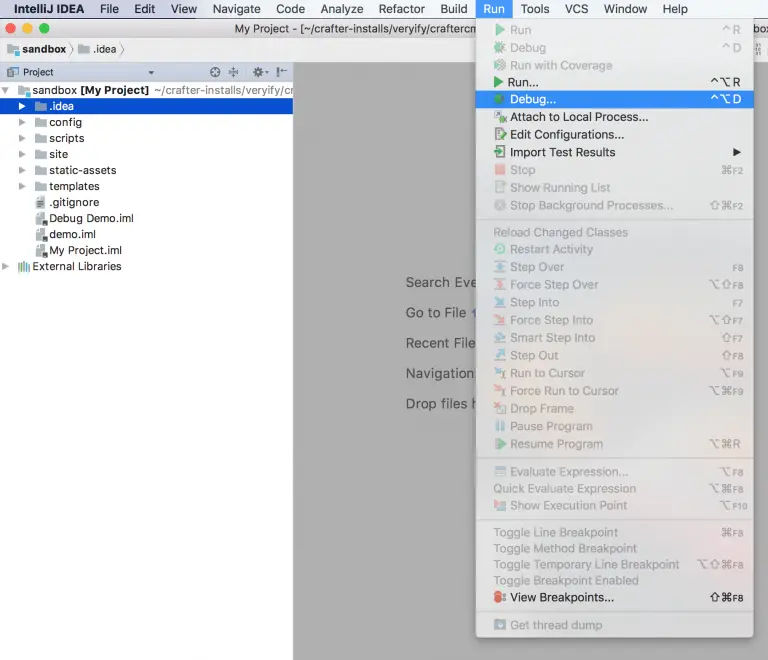The height and width of the screenshot is (660, 768).
Task: Hide the Project tool window with pin icon
Action: coord(282,72)
